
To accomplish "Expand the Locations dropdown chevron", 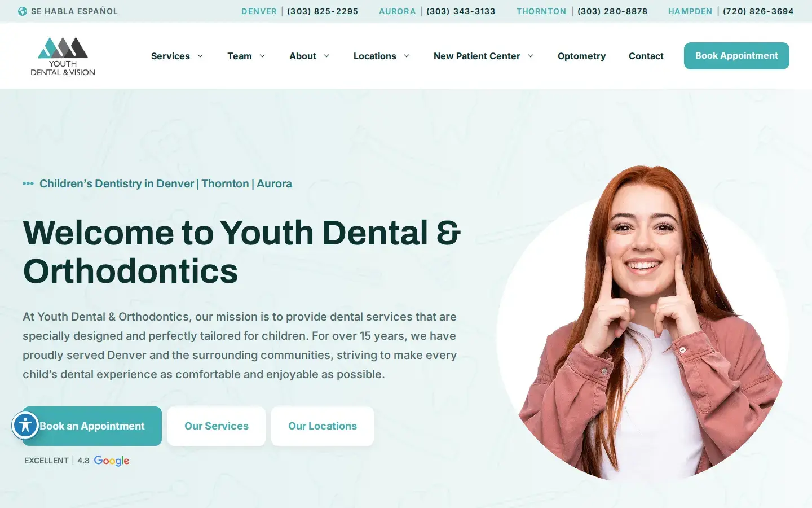I will tap(407, 56).
